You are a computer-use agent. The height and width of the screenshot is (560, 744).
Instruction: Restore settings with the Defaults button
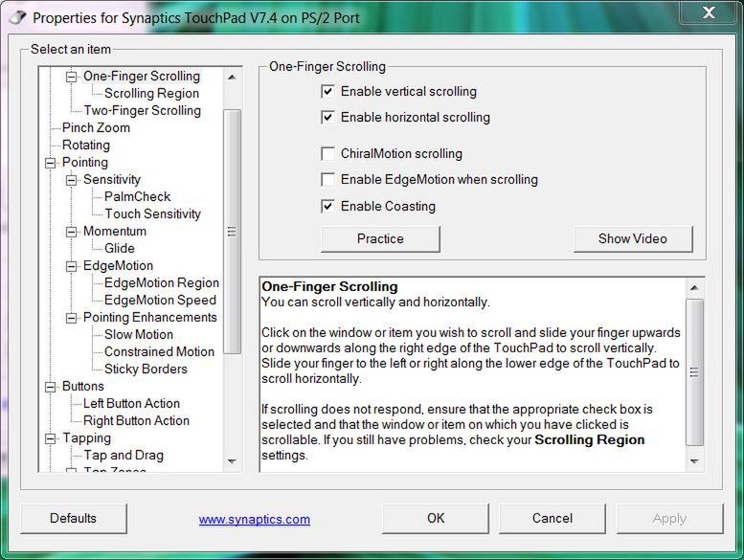[74, 518]
